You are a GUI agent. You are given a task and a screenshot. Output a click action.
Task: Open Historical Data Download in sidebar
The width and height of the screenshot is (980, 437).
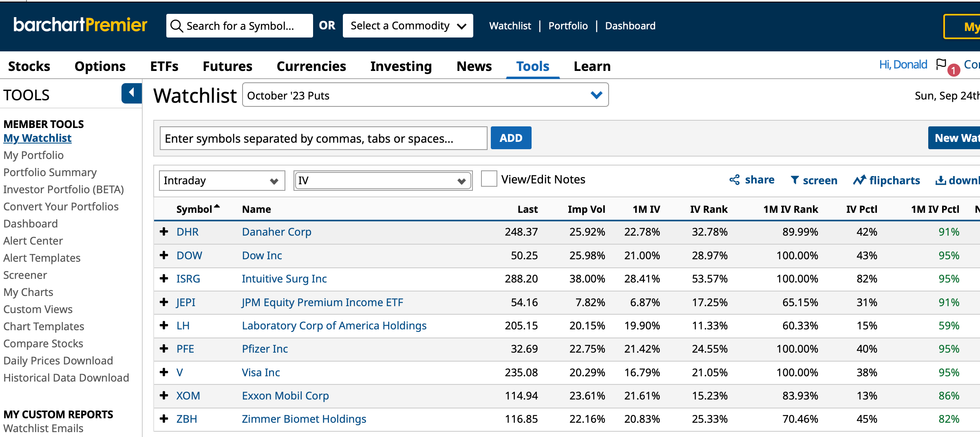(x=66, y=377)
